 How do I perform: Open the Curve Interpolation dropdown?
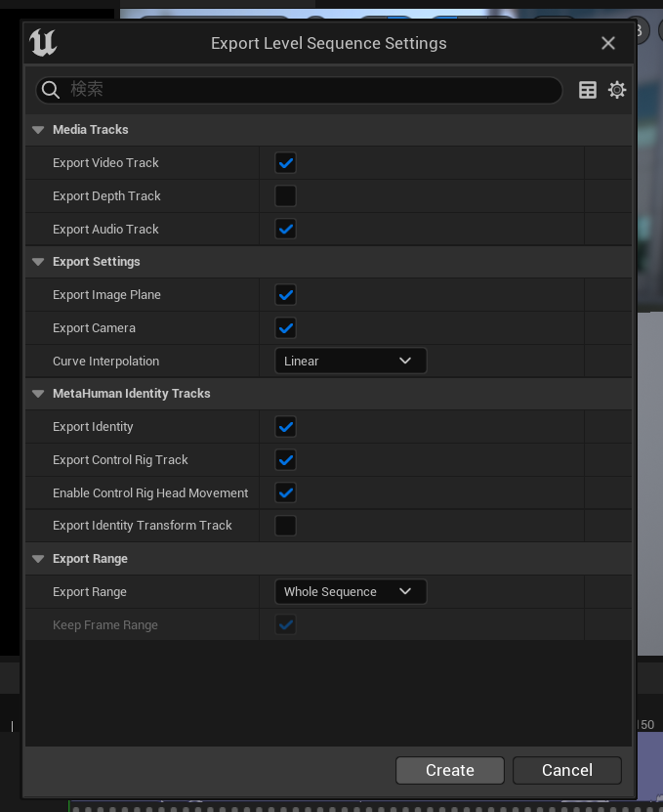pos(350,362)
